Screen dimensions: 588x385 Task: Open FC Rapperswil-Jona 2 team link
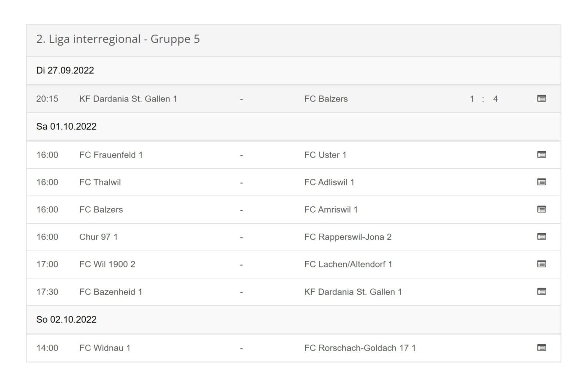[348, 237]
